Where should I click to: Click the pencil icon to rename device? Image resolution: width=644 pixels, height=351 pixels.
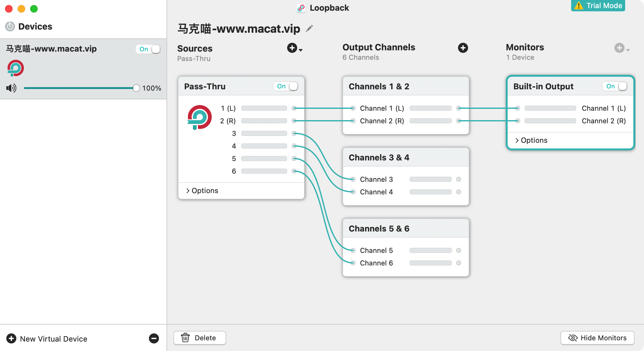point(309,29)
